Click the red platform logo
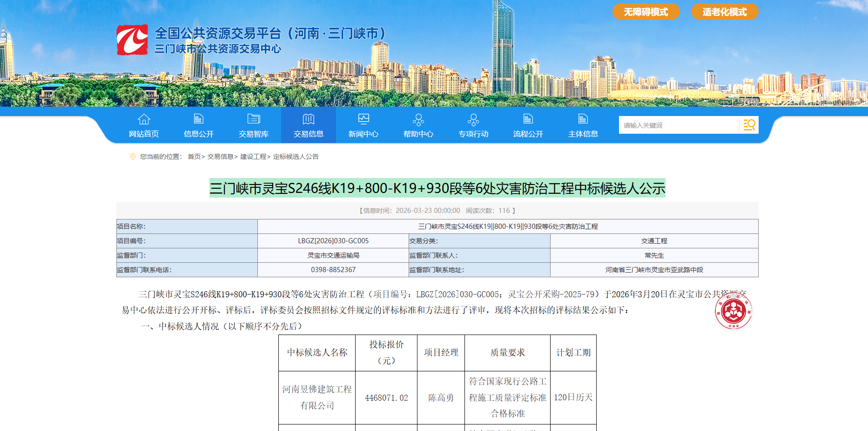Image resolution: width=868 pixels, height=431 pixels. pyautogui.click(x=132, y=40)
